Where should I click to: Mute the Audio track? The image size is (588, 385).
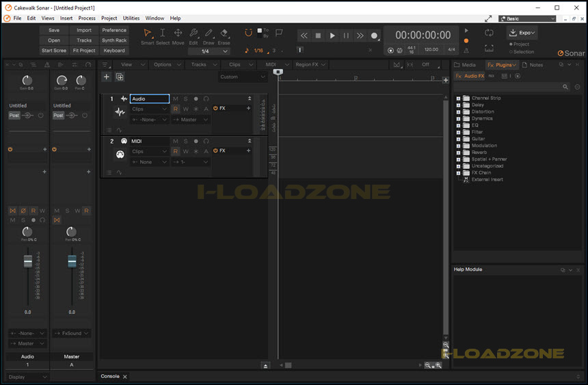pos(176,98)
